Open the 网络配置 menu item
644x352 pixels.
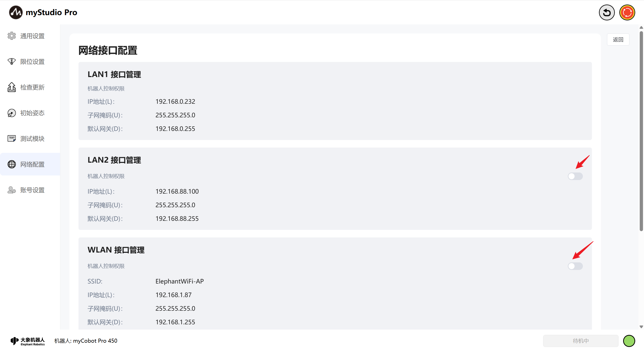coord(32,164)
